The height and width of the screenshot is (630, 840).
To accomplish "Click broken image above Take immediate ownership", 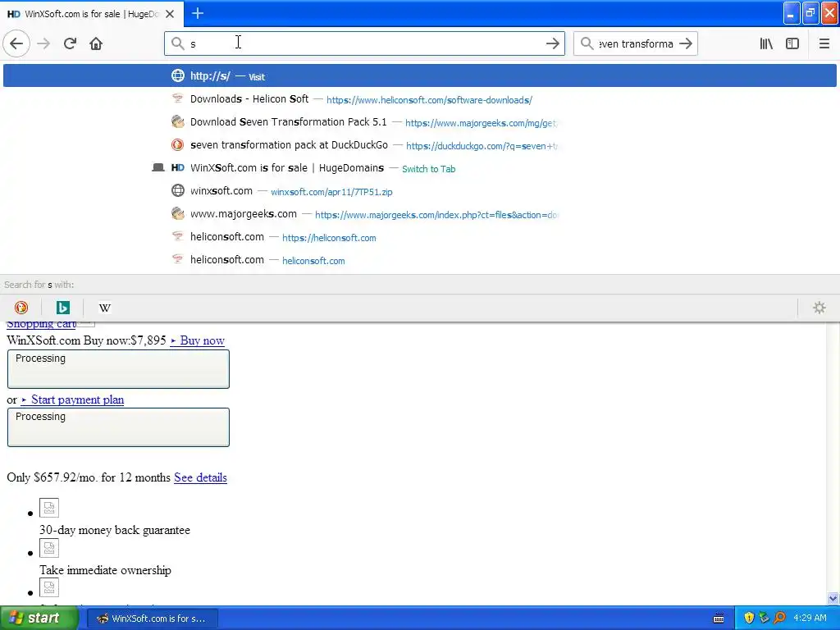I will point(48,548).
